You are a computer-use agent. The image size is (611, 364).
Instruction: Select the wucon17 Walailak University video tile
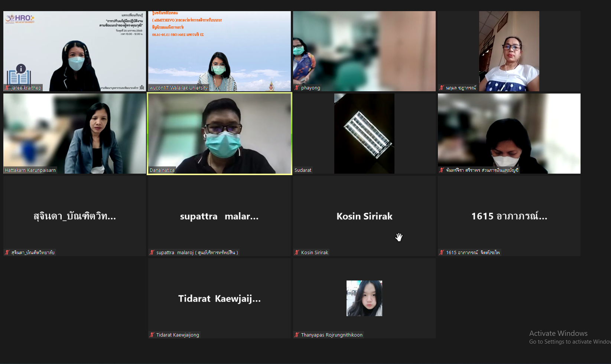[x=220, y=51]
